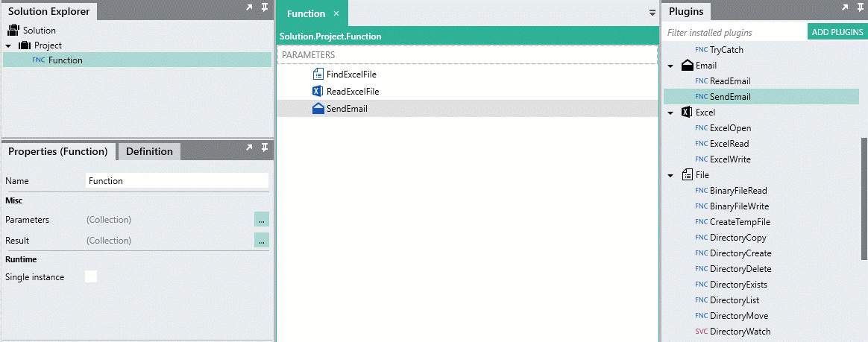Pop out the Solution Explorer panel
Viewport: 868px width, 342px height.
click(249, 7)
